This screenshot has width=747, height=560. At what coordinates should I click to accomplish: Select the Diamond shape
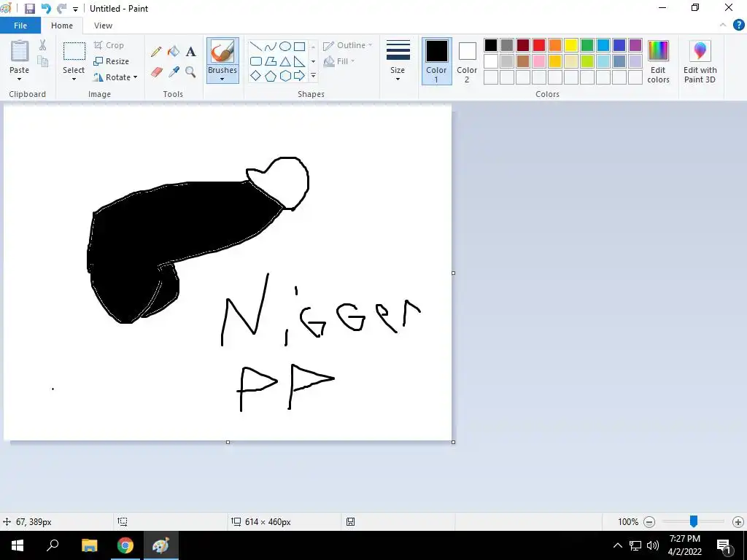(x=256, y=76)
